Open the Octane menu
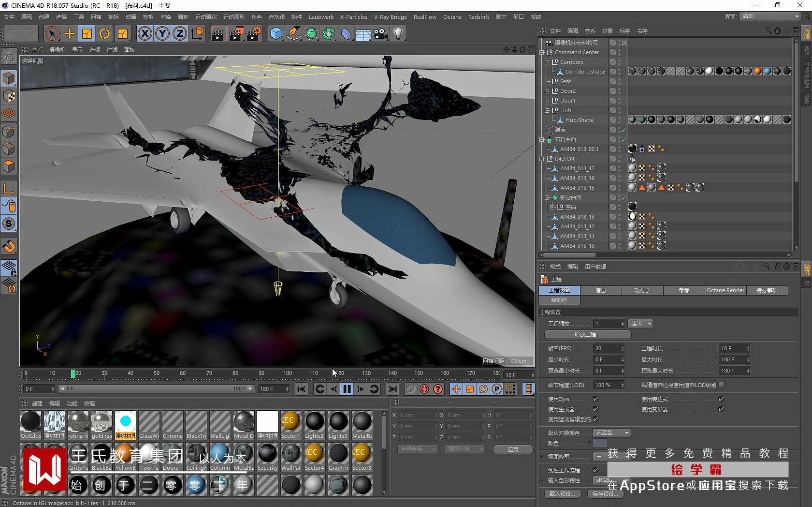Screen dimensions: 812x507 pos(452,17)
